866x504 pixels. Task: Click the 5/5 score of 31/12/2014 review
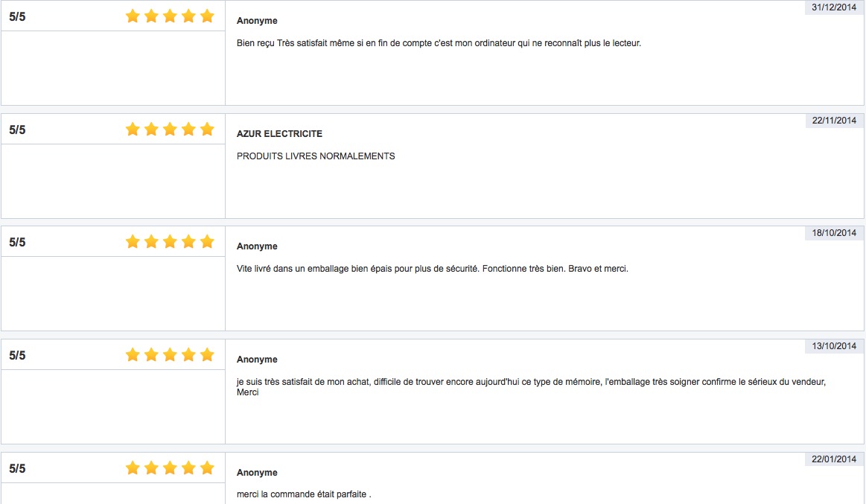click(17, 16)
